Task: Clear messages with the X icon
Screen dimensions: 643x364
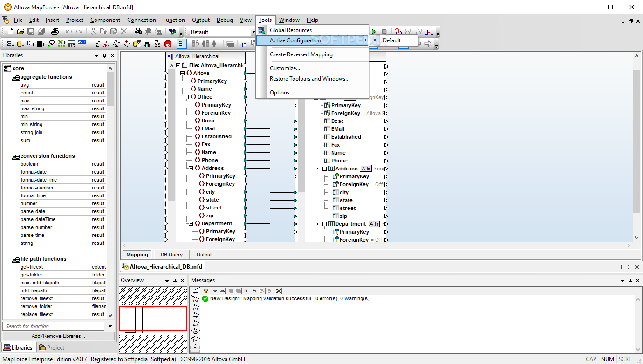Action: [x=279, y=291]
